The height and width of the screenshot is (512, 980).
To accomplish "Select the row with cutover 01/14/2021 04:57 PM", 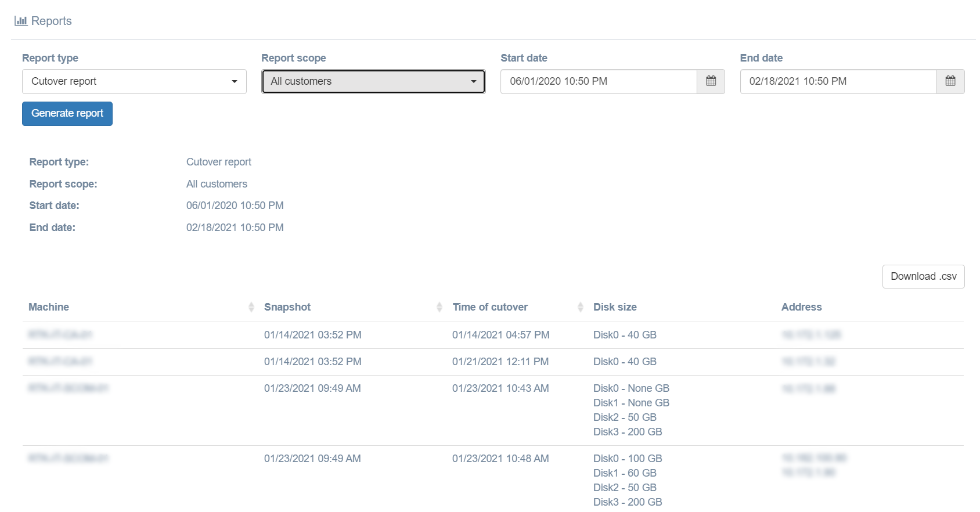I will click(x=500, y=335).
